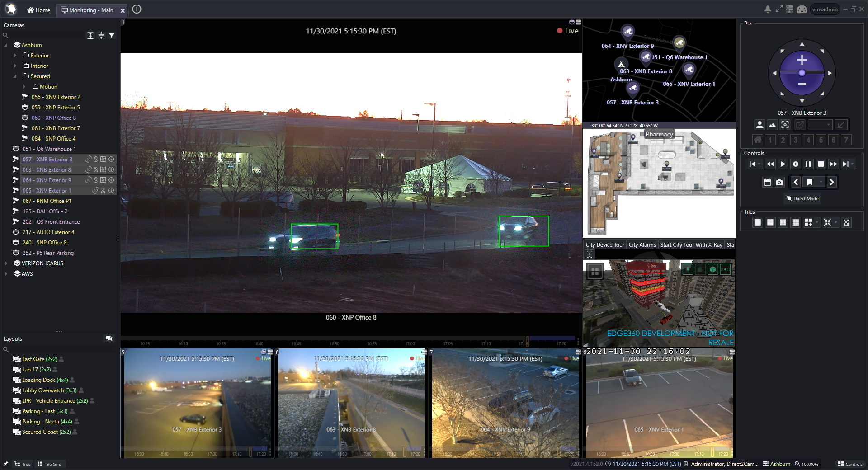View camera info for 065 - XNV Exterior 1
The image size is (868, 470).
[x=111, y=190]
